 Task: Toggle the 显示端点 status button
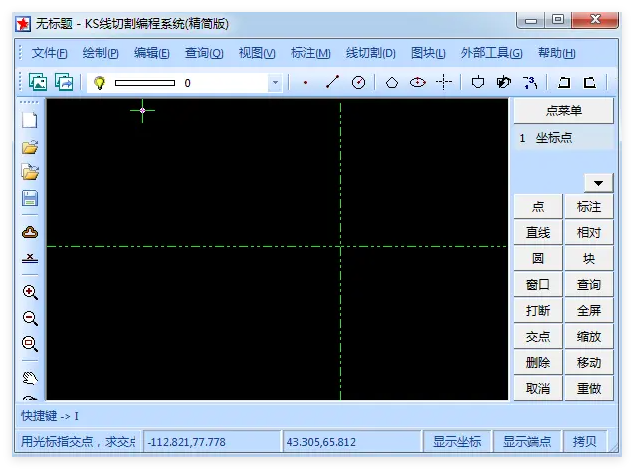tap(527, 441)
